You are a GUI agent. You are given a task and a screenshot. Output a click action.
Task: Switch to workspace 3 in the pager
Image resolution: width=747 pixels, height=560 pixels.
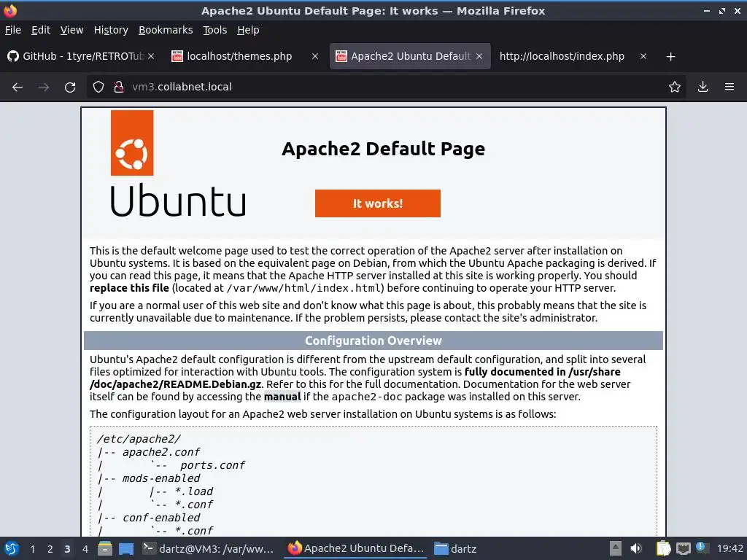(67, 549)
